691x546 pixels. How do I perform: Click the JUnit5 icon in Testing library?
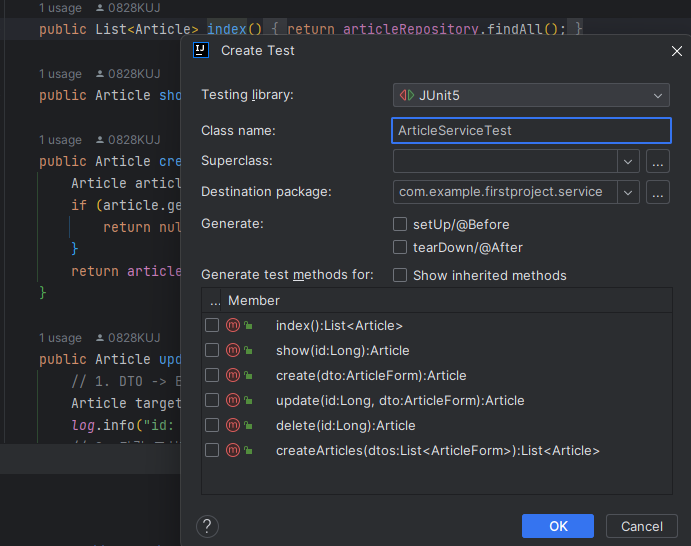[x=407, y=95]
